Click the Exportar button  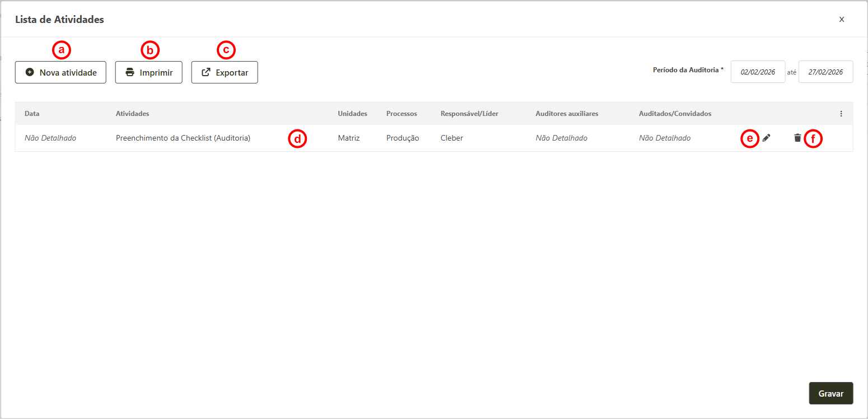pos(225,72)
